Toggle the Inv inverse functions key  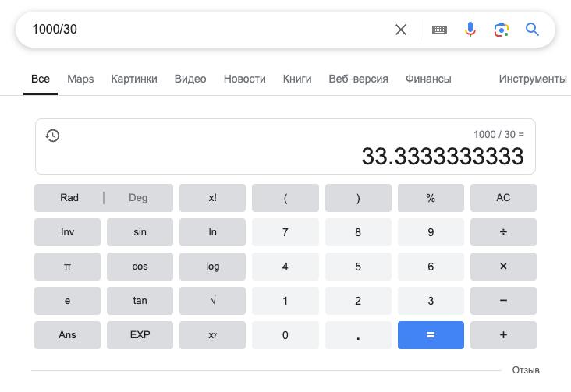67,232
